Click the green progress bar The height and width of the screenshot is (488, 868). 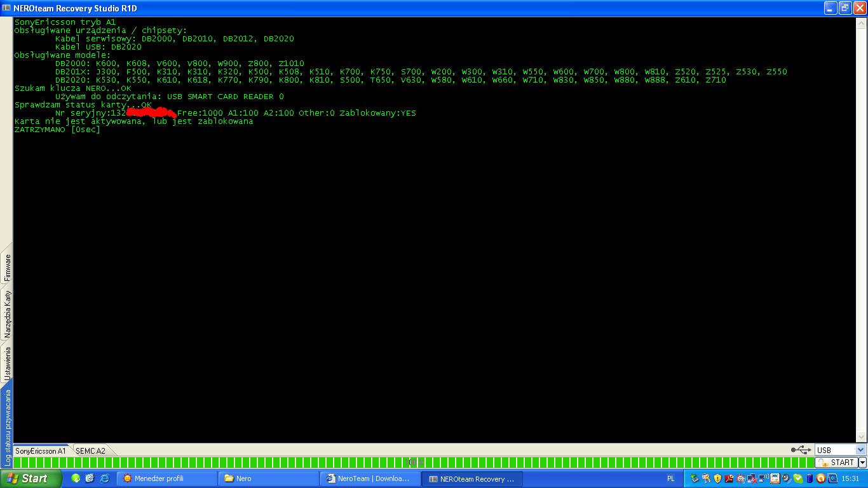413,463
